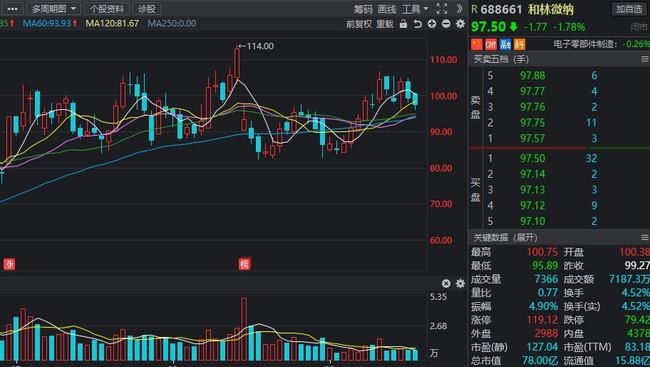This screenshot has width=650, height=367.
Task: Zoom out with the minus icon
Action: pos(446,24)
